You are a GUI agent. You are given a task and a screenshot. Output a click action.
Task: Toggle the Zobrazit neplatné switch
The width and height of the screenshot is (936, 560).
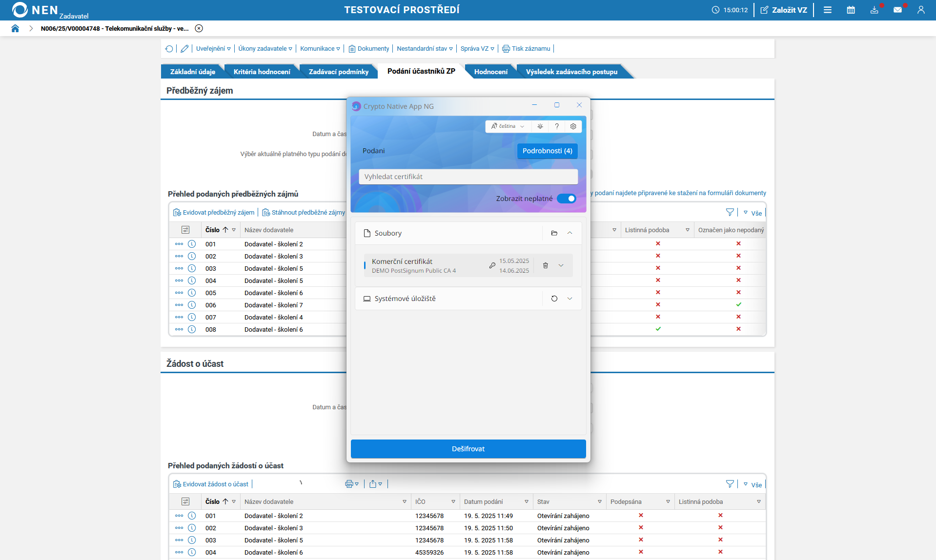tap(566, 199)
